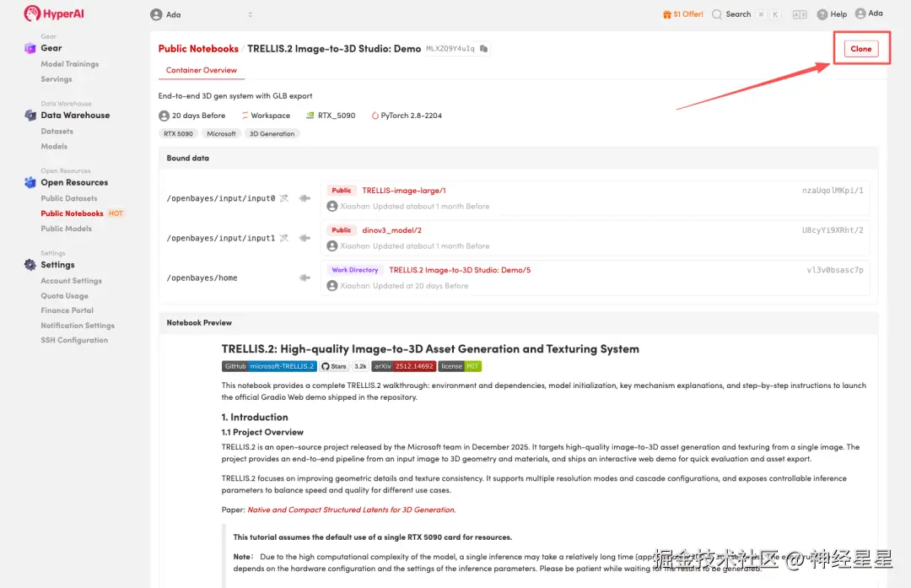Viewport: 911px width, 588px height.
Task: Click the Search field in the top bar
Action: click(x=747, y=14)
